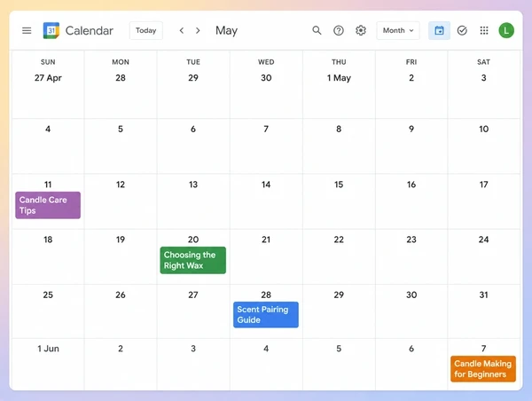The height and width of the screenshot is (401, 532).
Task: Switch to Tasks checkmark icon
Action: click(x=462, y=30)
